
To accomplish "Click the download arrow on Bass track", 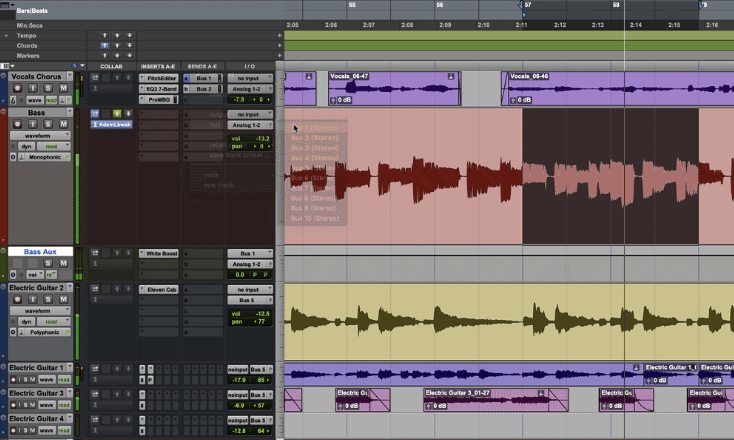I will click(128, 114).
